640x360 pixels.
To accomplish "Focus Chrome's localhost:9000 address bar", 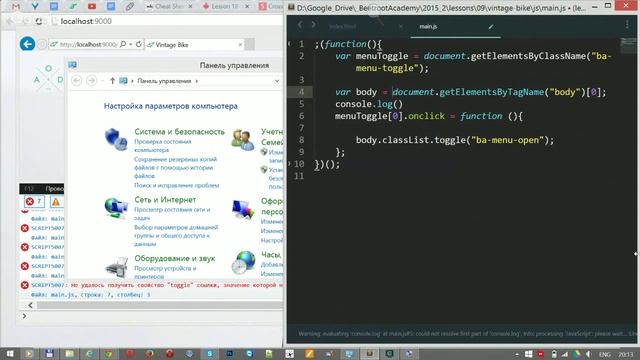I will [x=163, y=21].
